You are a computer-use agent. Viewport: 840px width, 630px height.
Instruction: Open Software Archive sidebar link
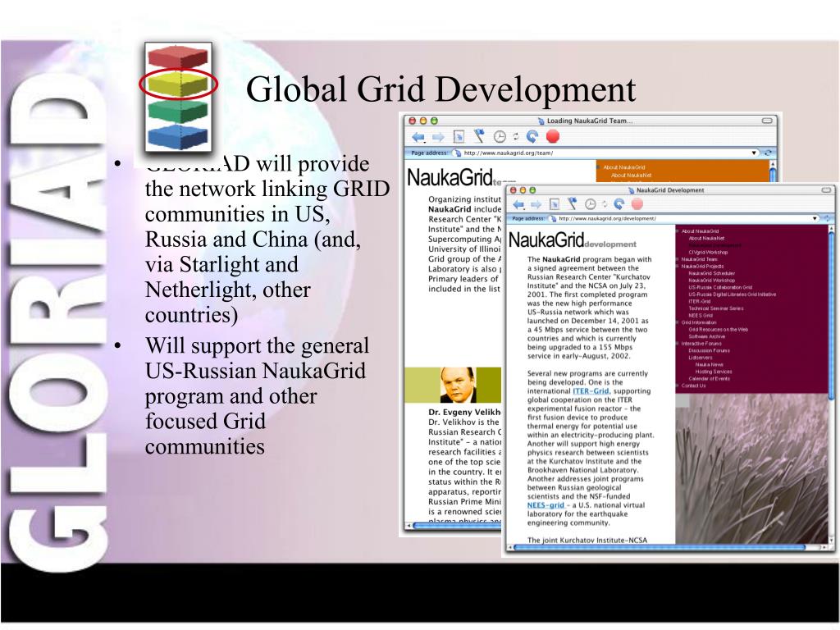[706, 336]
